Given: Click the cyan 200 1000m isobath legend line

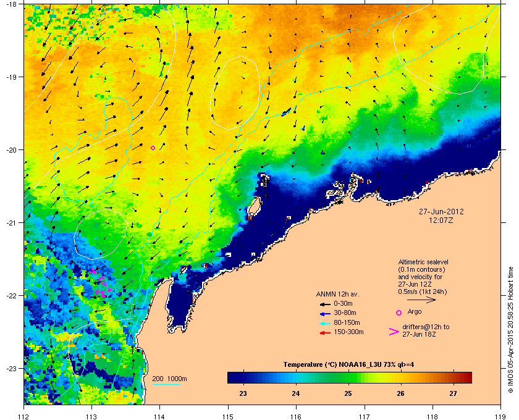Looking at the screenshot, I should 166,384.
